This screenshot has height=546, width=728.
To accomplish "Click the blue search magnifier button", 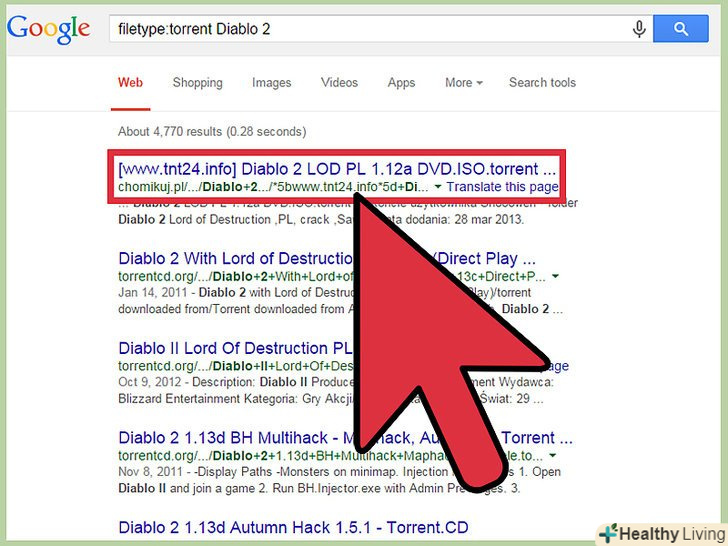I will [681, 29].
